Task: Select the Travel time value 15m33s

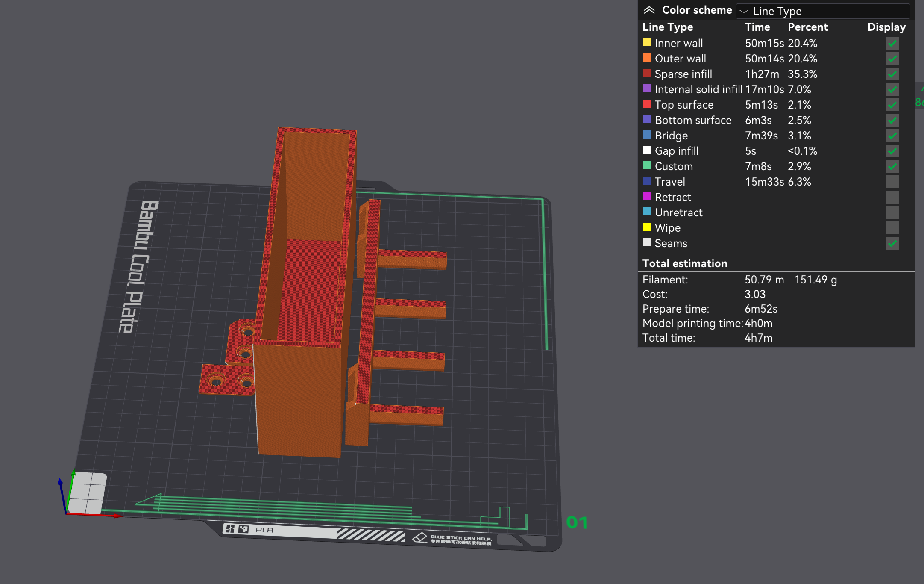Action: click(x=764, y=182)
